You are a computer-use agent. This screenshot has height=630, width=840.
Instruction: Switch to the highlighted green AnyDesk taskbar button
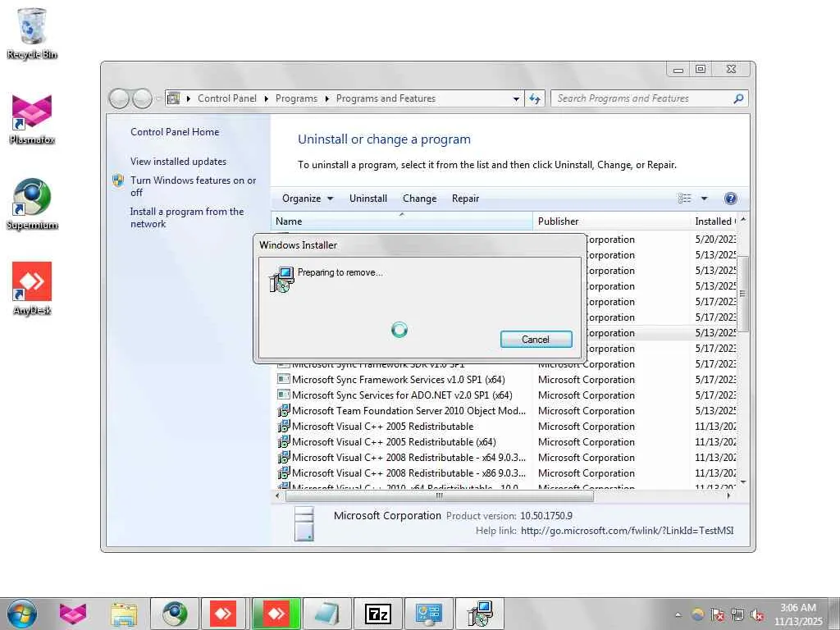(276, 614)
